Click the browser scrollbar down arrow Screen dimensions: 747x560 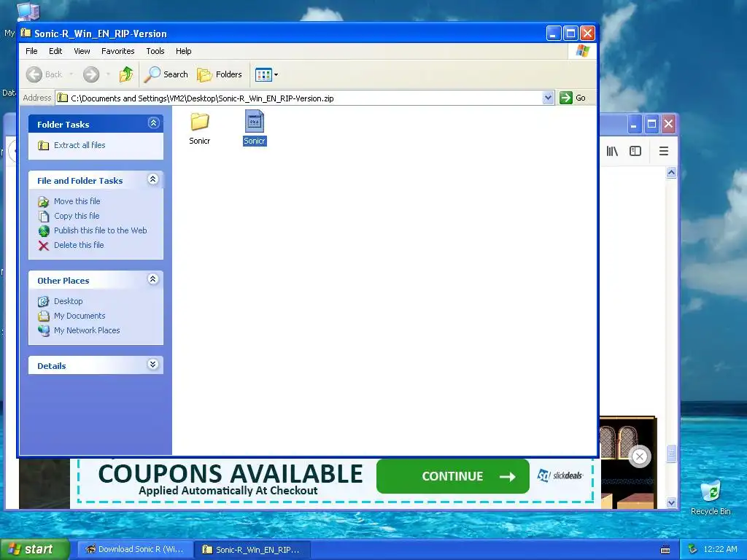coord(671,503)
